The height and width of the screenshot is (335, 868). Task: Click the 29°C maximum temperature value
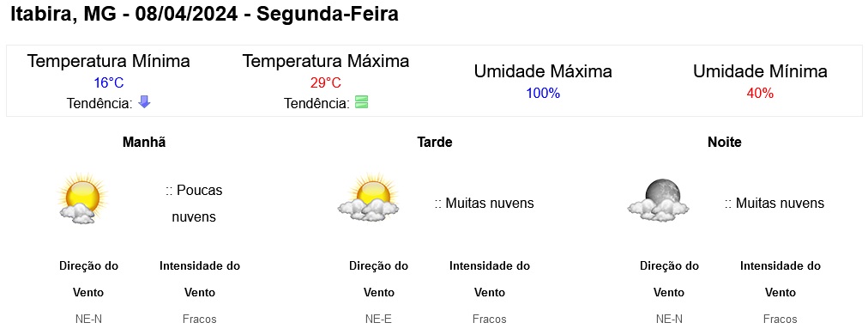[326, 83]
